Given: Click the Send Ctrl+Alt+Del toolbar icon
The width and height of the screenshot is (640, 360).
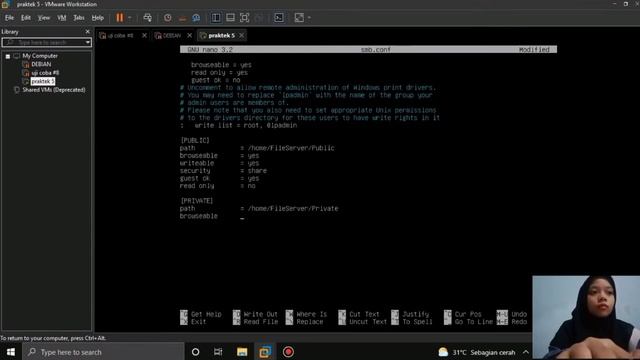Looking at the screenshot, I should [x=148, y=18].
